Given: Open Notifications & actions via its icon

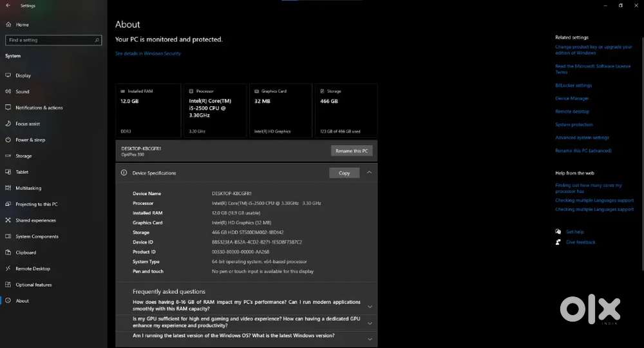Looking at the screenshot, I should tap(8, 107).
